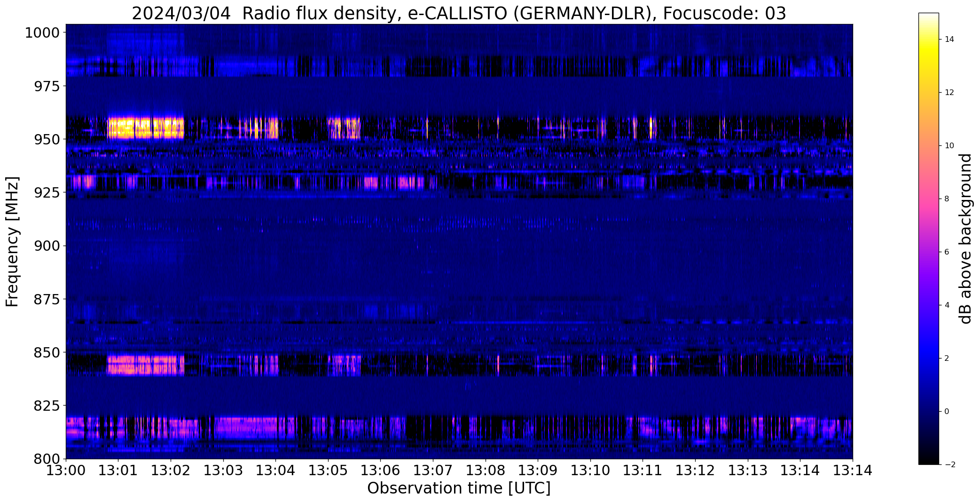Click the 13:09 time tick label
Viewport: 980px width, 502px height.
pyautogui.click(x=538, y=470)
